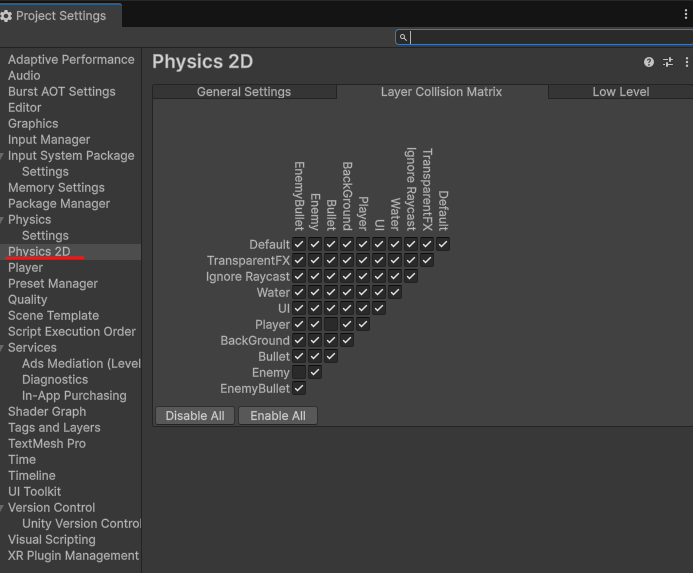Click the Enable All button
The width and height of the screenshot is (693, 573).
click(278, 416)
